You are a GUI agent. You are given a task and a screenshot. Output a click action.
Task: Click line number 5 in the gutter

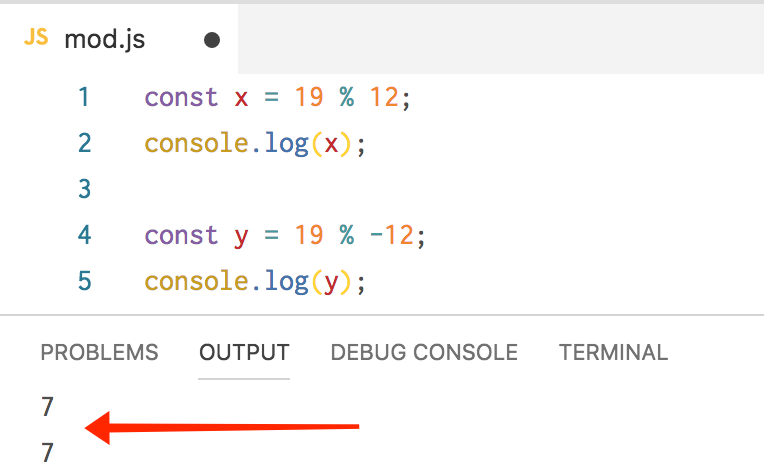coord(84,281)
